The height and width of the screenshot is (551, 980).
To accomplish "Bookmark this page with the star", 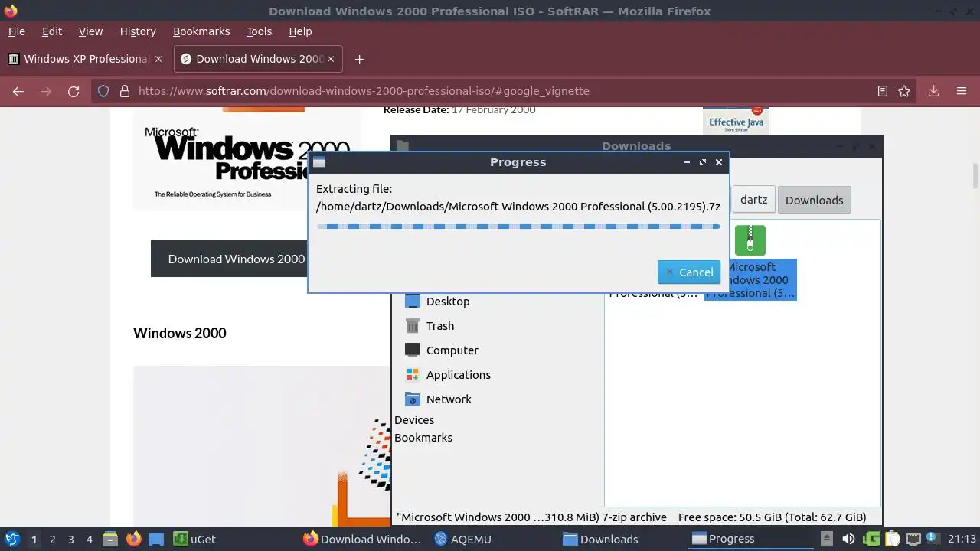I will pyautogui.click(x=904, y=91).
